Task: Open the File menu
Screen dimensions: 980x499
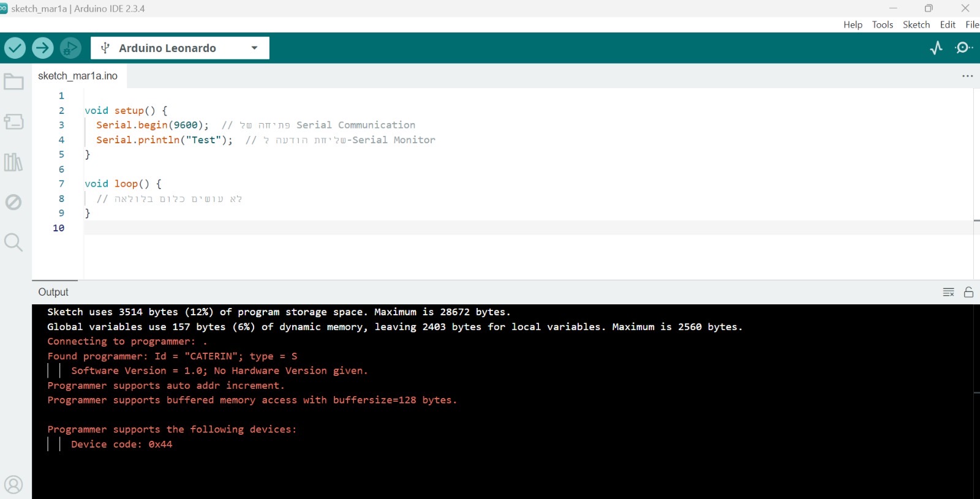Action: (972, 24)
